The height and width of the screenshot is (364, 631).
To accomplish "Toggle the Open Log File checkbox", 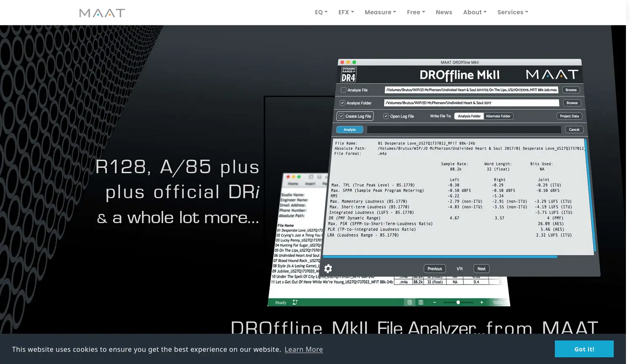I will (386, 116).
